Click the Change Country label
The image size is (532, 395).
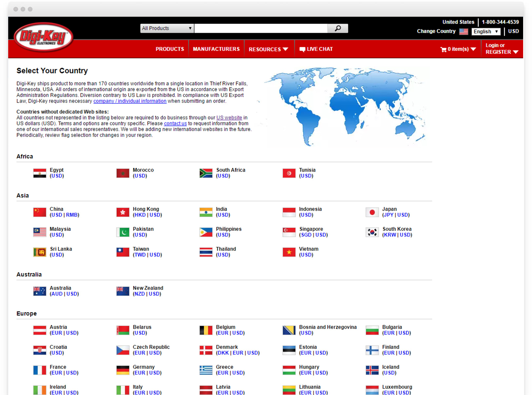point(436,31)
